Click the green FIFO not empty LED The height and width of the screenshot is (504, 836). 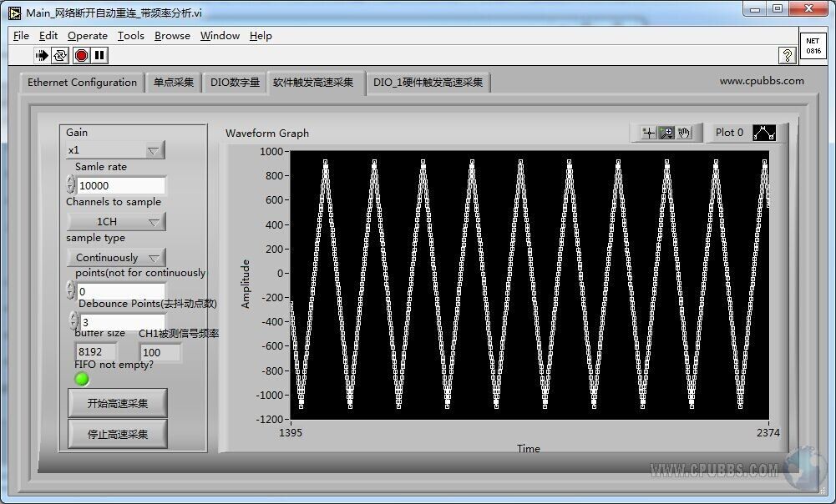(82, 379)
